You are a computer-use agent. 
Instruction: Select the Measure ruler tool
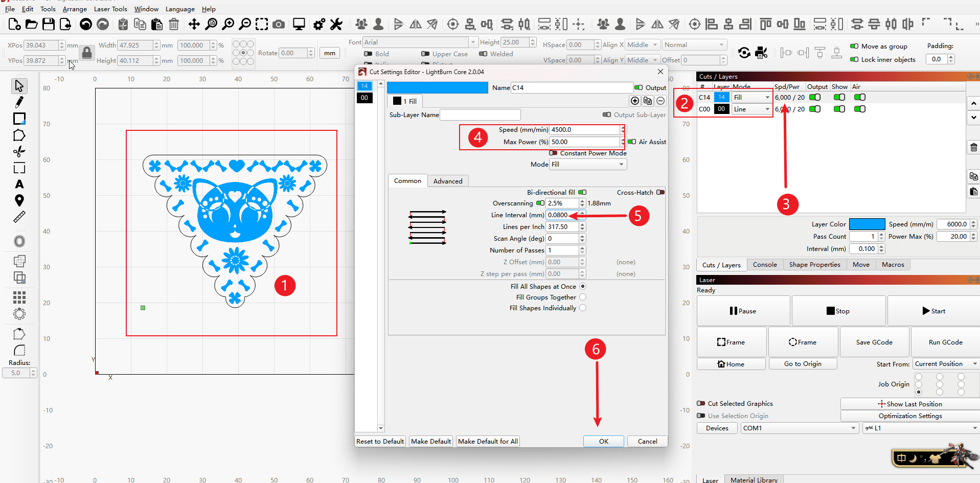pos(19,217)
